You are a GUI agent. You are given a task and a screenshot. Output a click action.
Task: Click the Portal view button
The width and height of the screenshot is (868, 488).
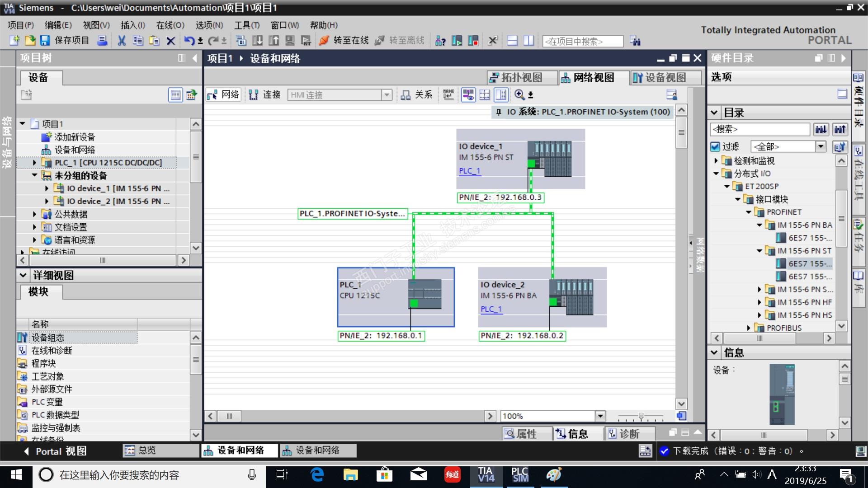[55, 451]
